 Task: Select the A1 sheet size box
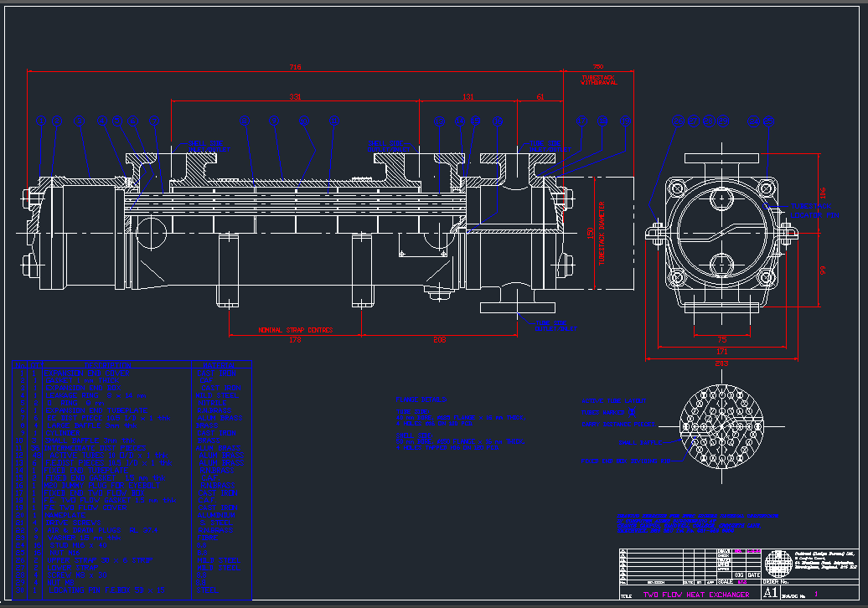click(x=770, y=593)
